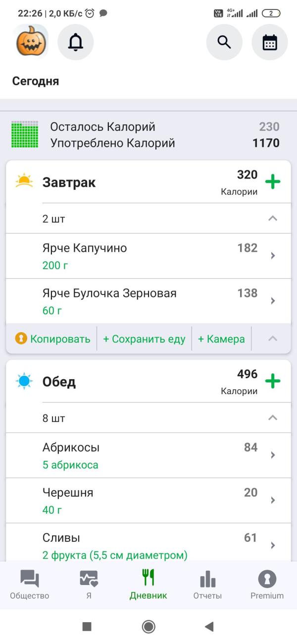This screenshot has height=644, width=297.
Task: Open Общество community tab
Action: 30,585
